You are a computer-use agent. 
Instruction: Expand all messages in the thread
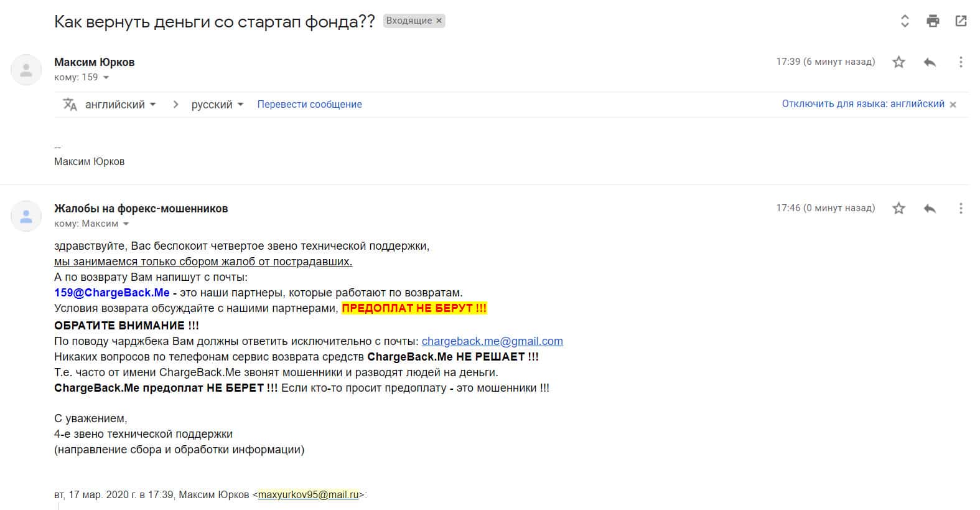click(905, 21)
